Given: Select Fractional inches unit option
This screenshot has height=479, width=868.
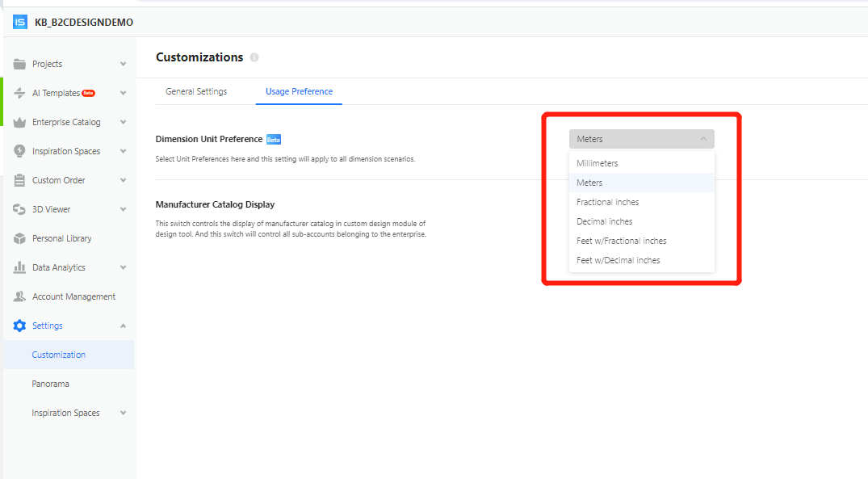Looking at the screenshot, I should tap(607, 202).
